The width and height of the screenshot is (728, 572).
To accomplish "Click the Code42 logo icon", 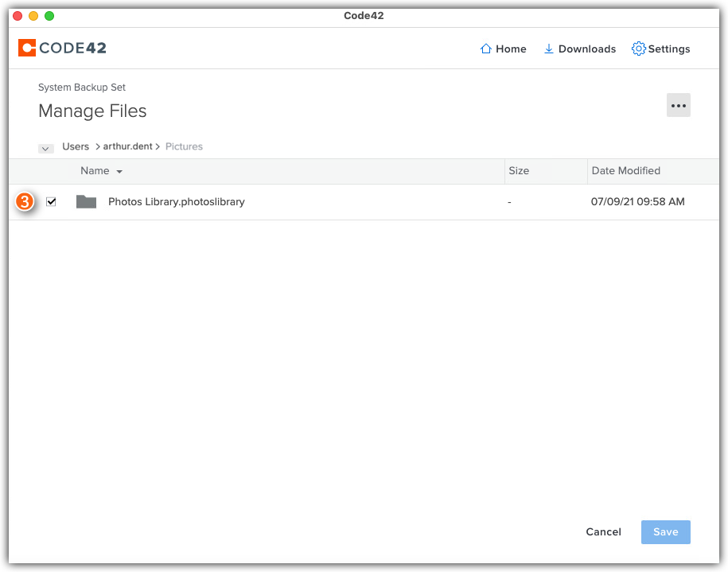I will point(26,48).
